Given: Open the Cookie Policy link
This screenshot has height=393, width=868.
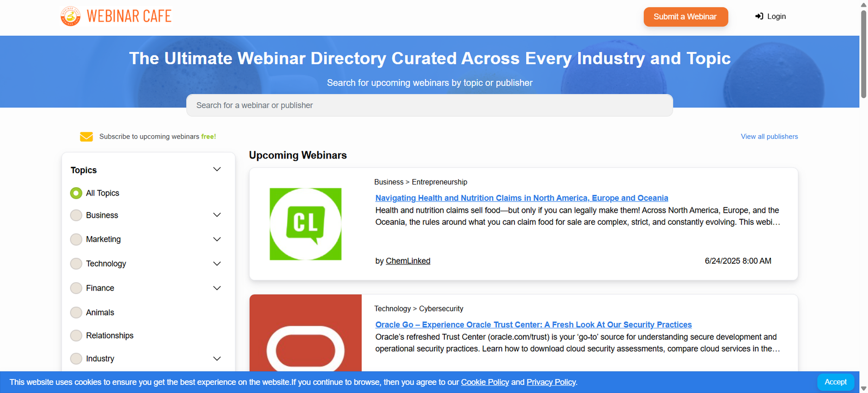Looking at the screenshot, I should pyautogui.click(x=485, y=382).
